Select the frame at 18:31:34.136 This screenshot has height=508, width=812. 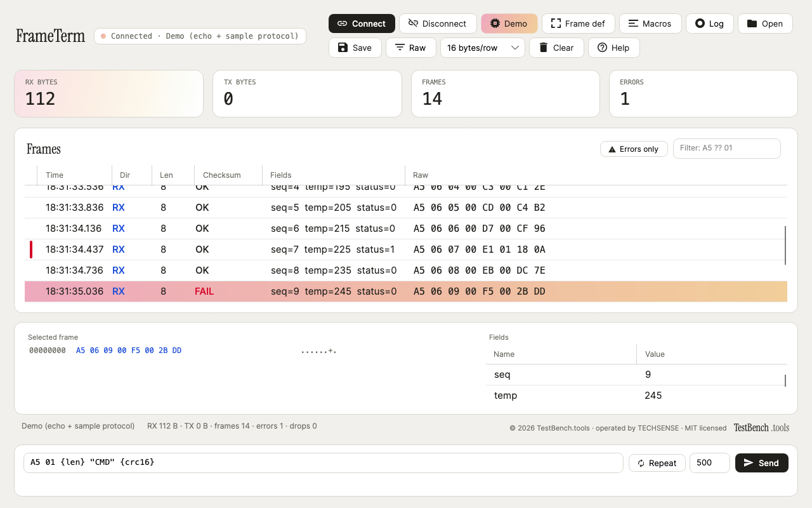(406, 229)
